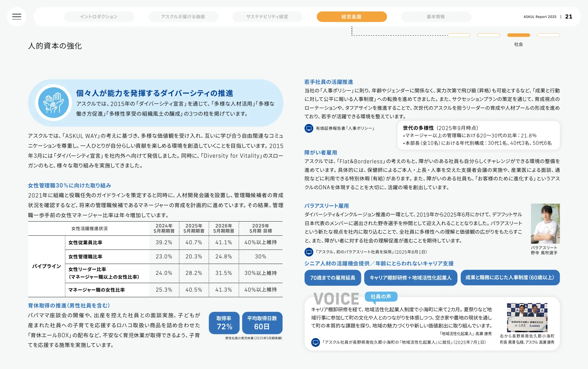Viewport: 588px width, 369px height.
Task: Click the キャリア棚卸研修＋地域活性化起業人 button
Action: pyautogui.click(x=410, y=278)
